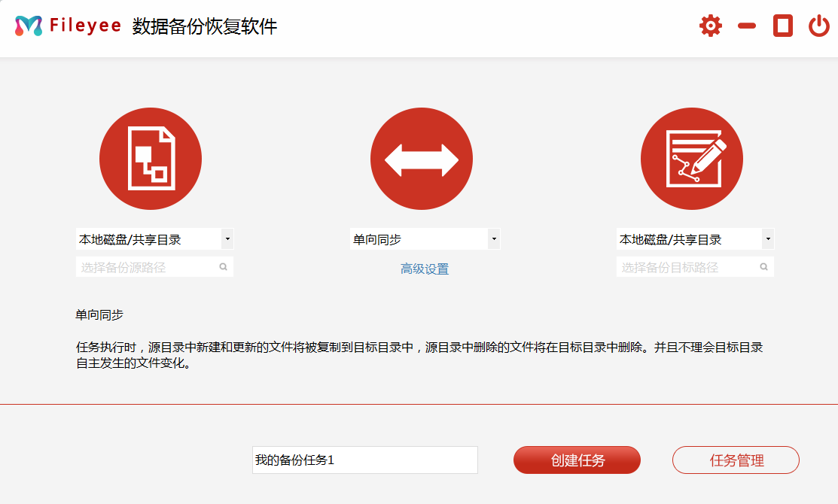
Task: Expand the target type dropdown on the right
Action: coord(767,238)
